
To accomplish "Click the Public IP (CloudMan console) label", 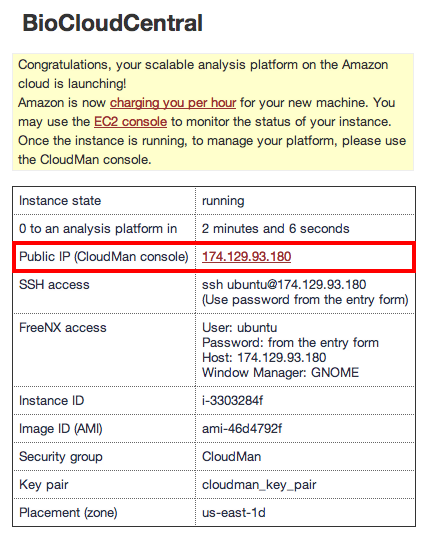I will [x=104, y=256].
